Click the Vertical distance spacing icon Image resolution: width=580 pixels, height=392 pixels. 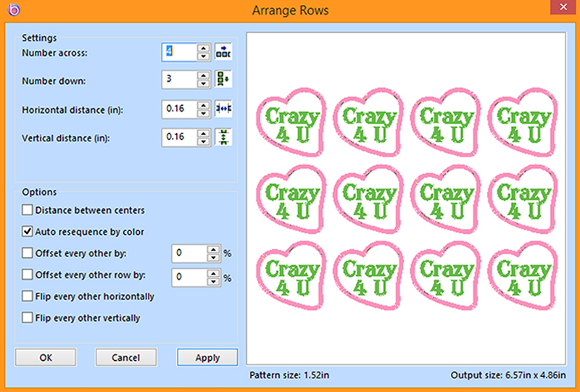pos(225,136)
